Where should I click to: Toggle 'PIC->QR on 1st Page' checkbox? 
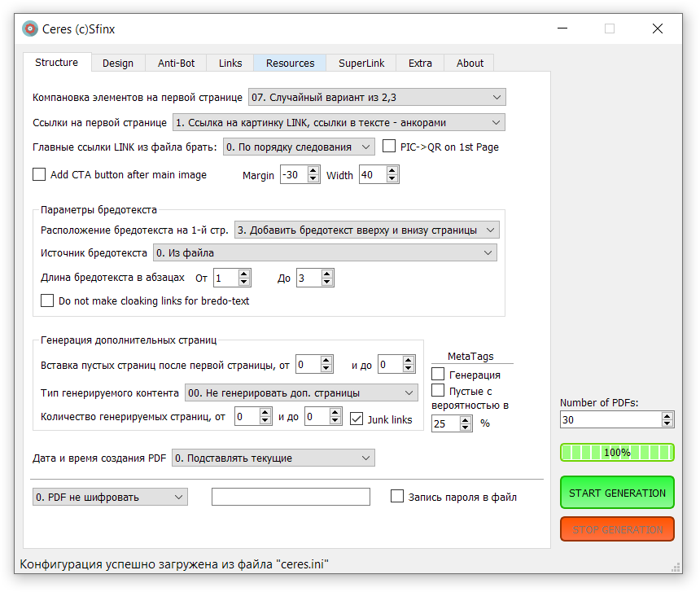coord(389,147)
